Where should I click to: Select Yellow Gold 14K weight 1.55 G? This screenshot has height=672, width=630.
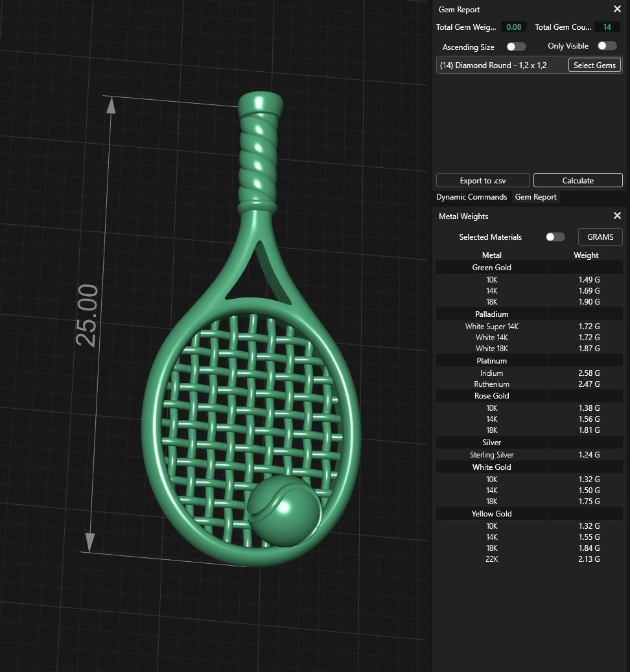[589, 537]
